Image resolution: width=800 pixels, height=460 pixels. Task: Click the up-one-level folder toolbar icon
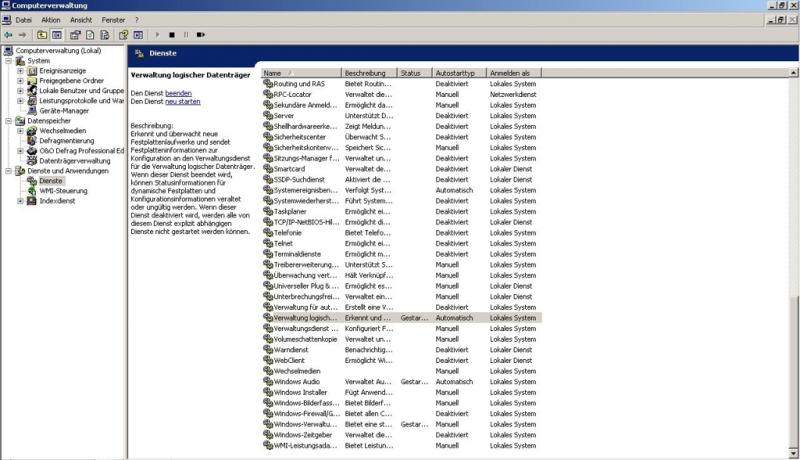[42, 34]
